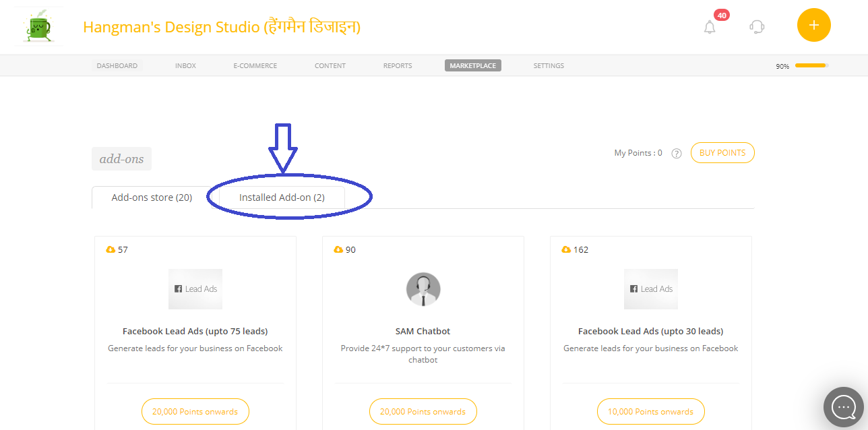Open the Settings menu

pyautogui.click(x=549, y=65)
